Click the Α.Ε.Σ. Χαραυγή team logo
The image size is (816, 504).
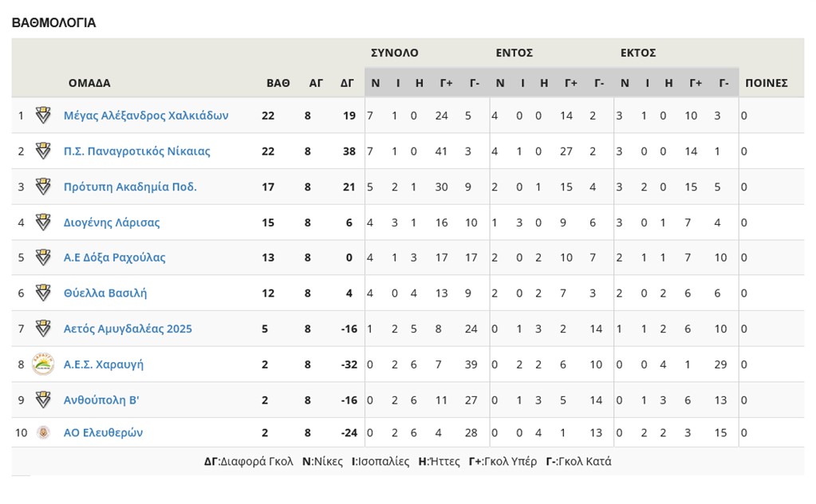pos(43,364)
